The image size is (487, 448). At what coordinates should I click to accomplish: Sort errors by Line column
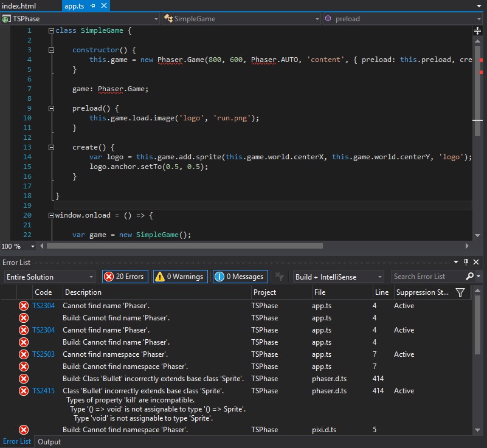(x=383, y=292)
